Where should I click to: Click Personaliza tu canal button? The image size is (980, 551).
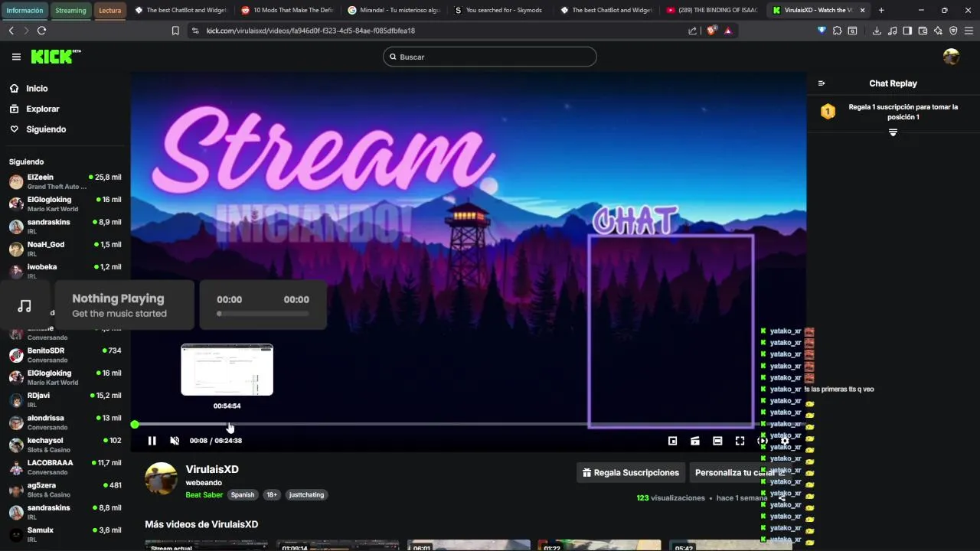point(740,473)
